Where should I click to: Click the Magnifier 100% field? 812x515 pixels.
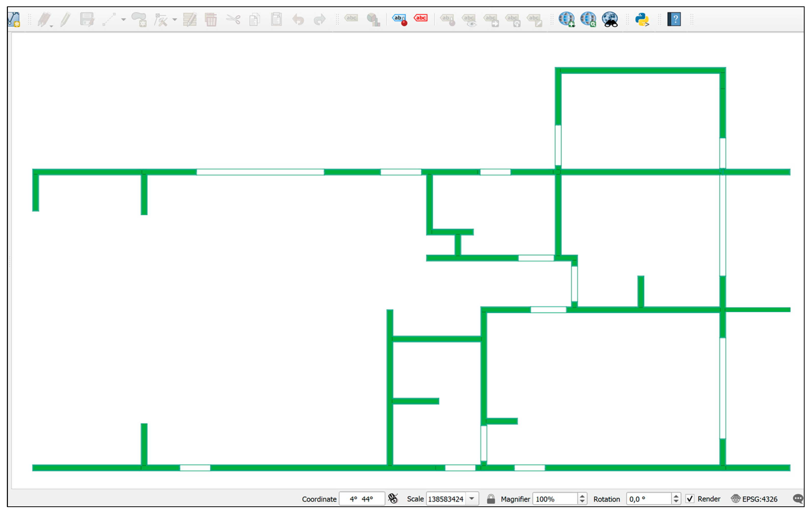tap(555, 499)
